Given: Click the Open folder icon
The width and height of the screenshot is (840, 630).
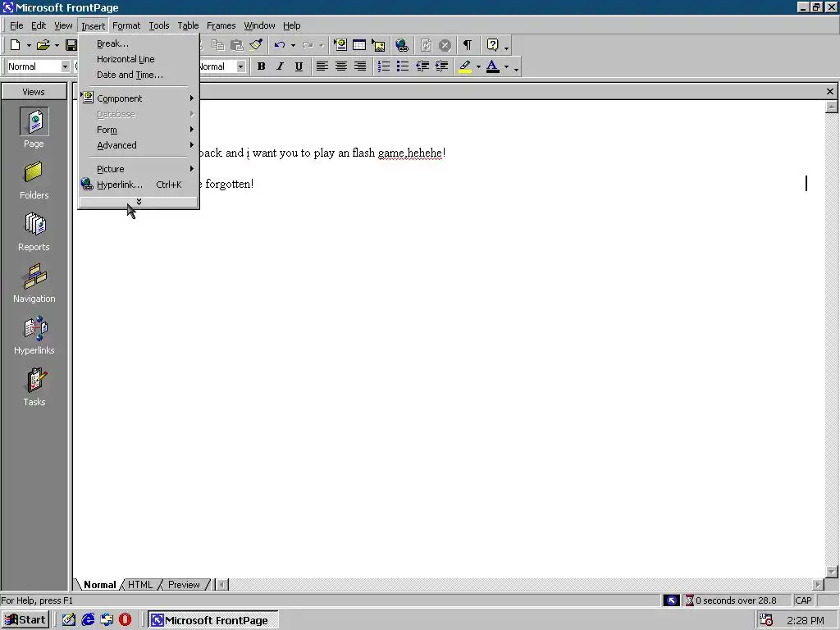Looking at the screenshot, I should 43,46.
